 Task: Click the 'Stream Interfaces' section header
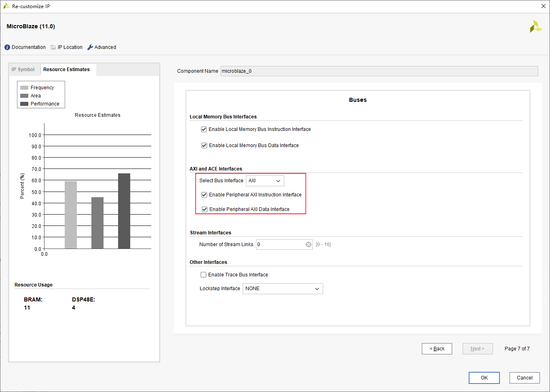(211, 233)
